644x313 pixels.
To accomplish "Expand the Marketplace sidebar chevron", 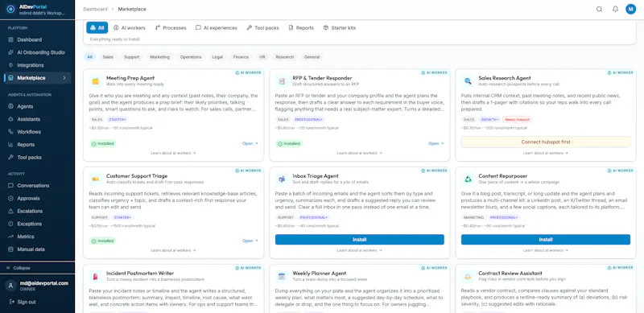I will [x=64, y=78].
